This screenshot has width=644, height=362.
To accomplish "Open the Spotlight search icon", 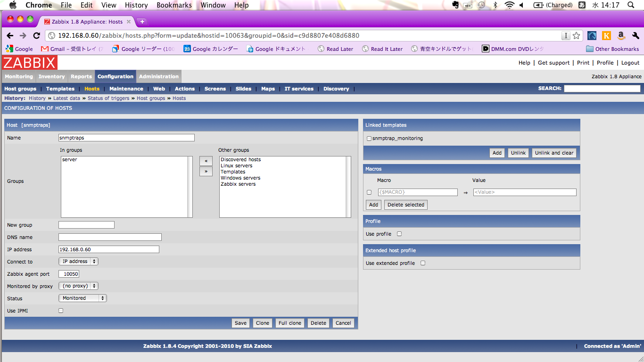I will pos(631,5).
